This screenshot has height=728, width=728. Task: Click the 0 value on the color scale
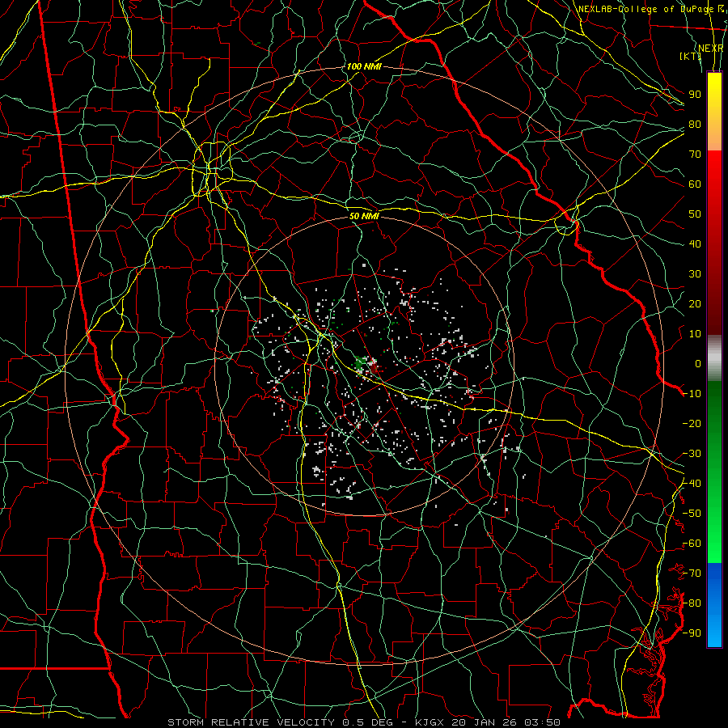click(x=698, y=363)
